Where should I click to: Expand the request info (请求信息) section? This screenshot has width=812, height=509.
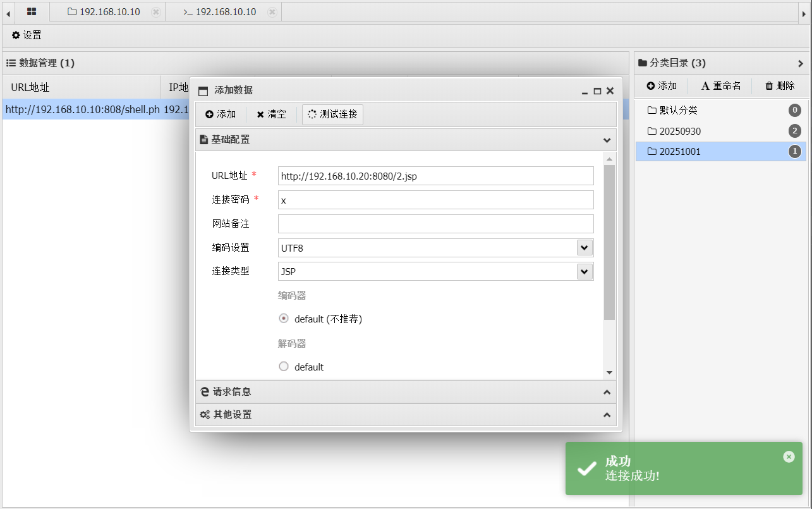(406, 392)
